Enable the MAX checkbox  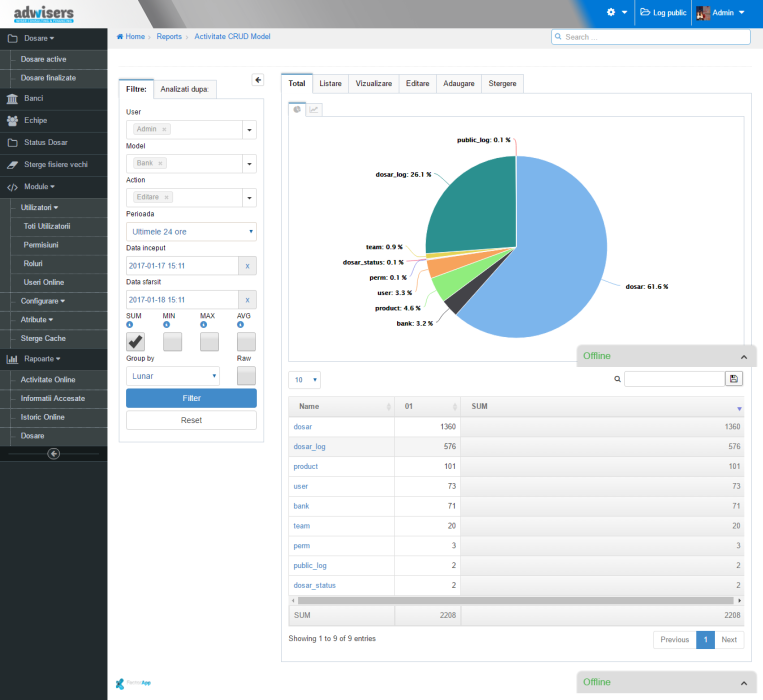(209, 342)
